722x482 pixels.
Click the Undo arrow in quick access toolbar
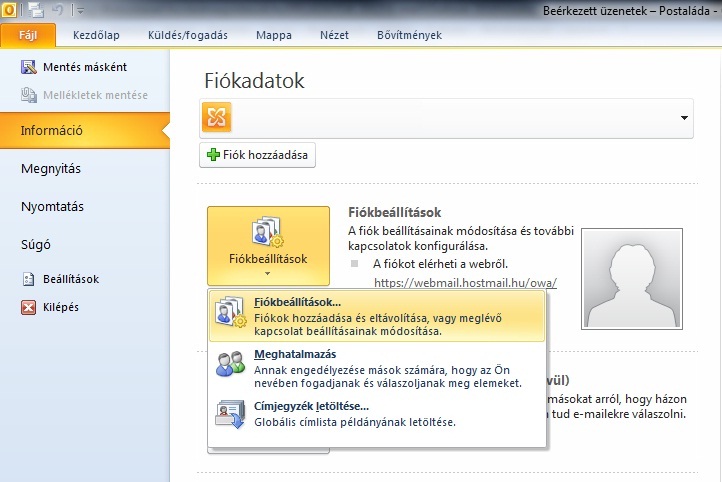(x=58, y=9)
